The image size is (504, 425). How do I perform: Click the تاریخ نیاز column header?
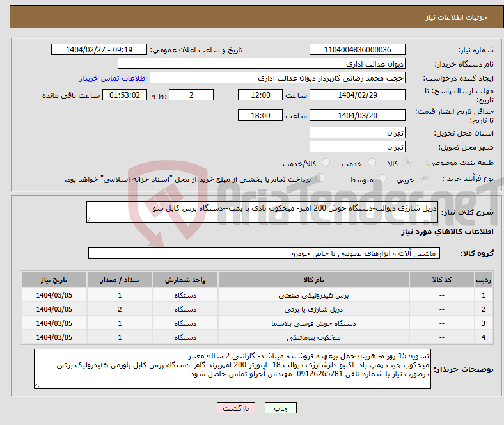(x=54, y=280)
